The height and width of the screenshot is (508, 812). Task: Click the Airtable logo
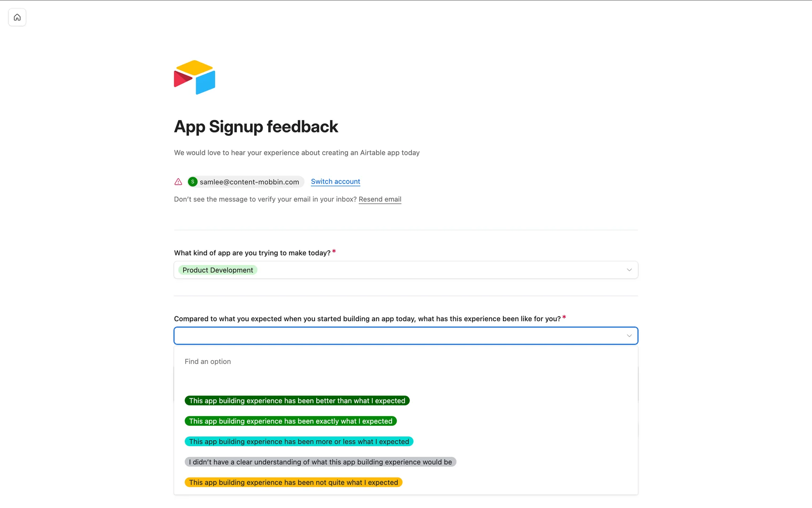[x=195, y=77]
